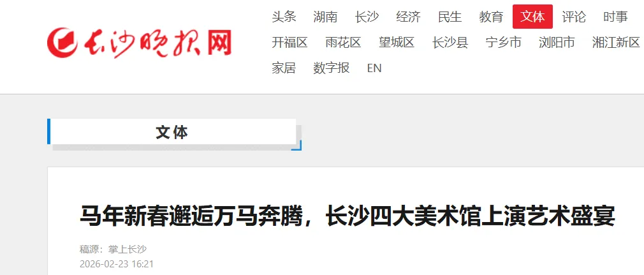
Task: Open the 时事 news section
Action: click(615, 17)
